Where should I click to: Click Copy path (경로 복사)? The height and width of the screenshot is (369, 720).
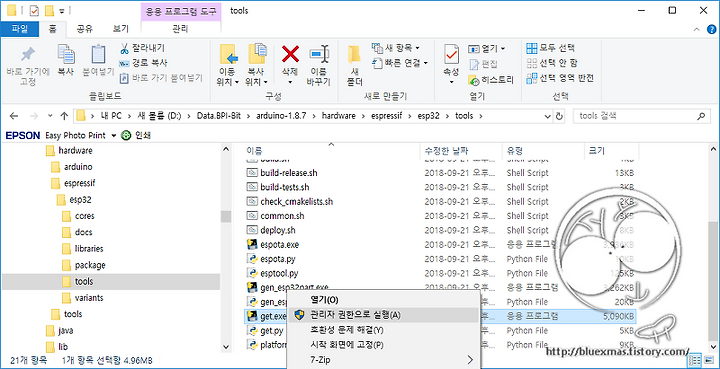click(x=143, y=63)
